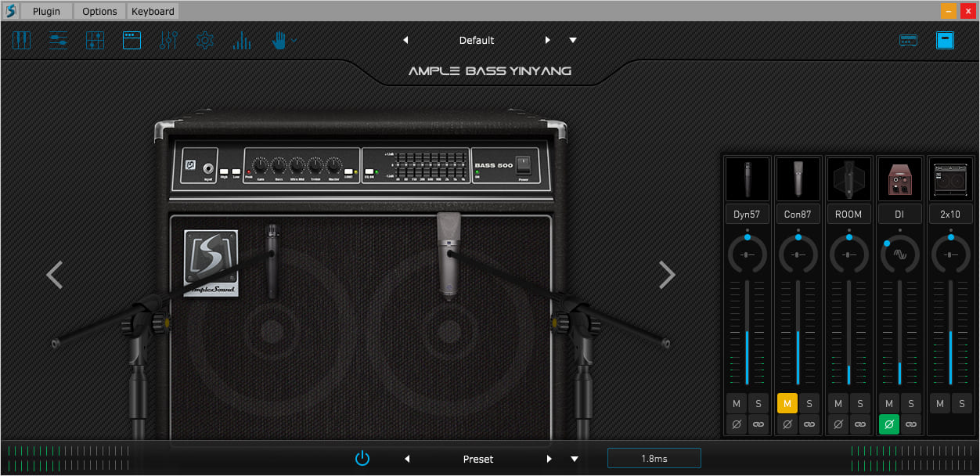Disable phase invert on the DI channel
This screenshot has height=476, width=980.
(x=888, y=424)
